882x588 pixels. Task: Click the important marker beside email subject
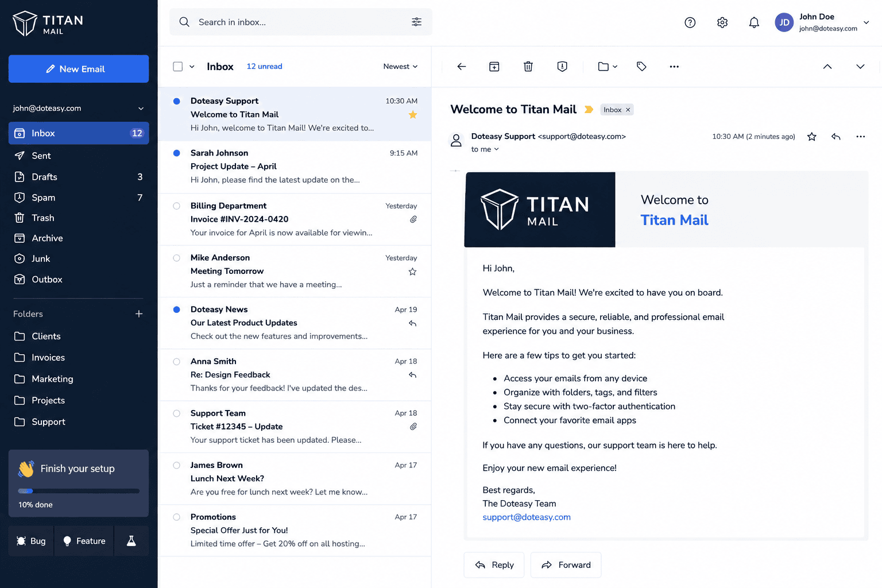[589, 110]
